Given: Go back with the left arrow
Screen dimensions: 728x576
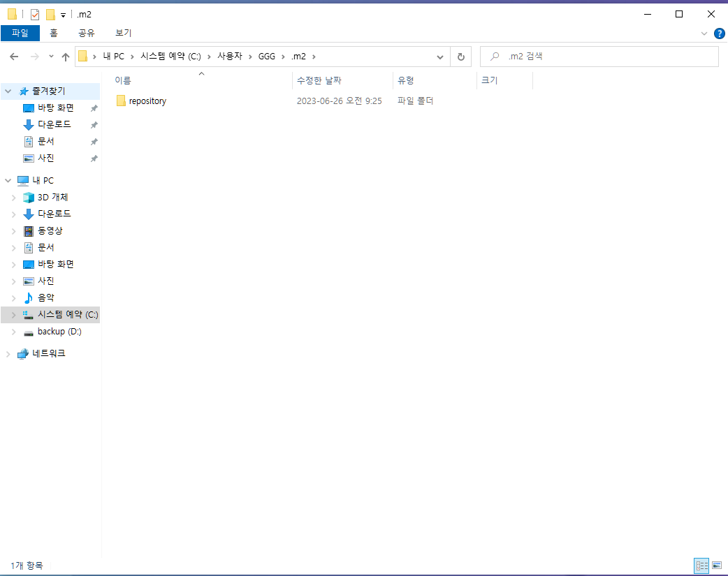Looking at the screenshot, I should pyautogui.click(x=14, y=57).
